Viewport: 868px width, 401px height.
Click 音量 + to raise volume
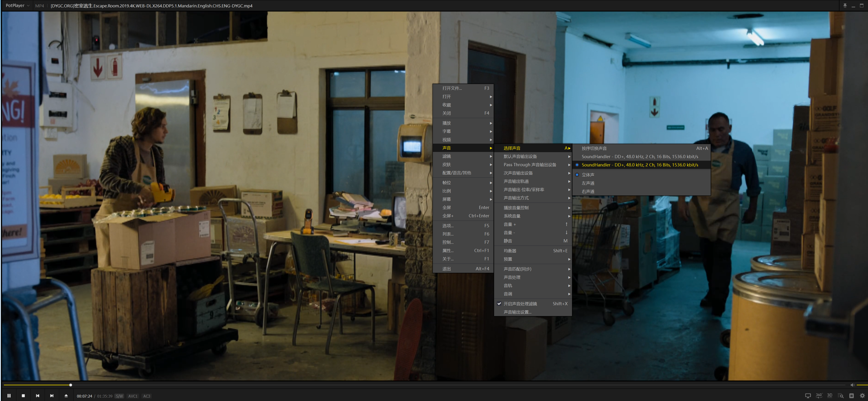click(x=533, y=224)
